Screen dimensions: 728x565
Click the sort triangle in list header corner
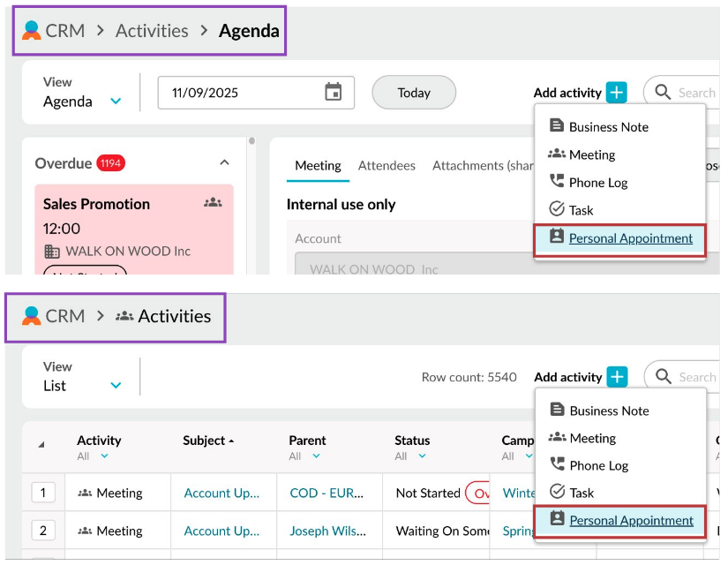[x=41, y=444]
